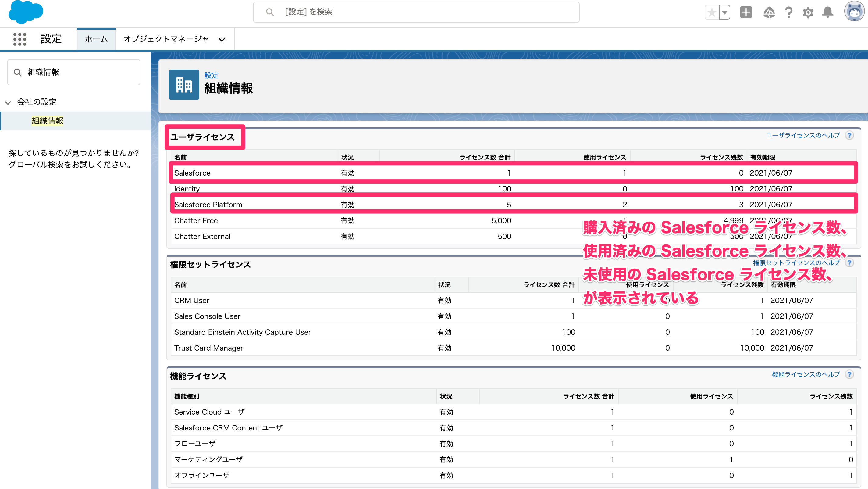
Task: Click the Salesforce Platform license name
Action: tap(208, 205)
